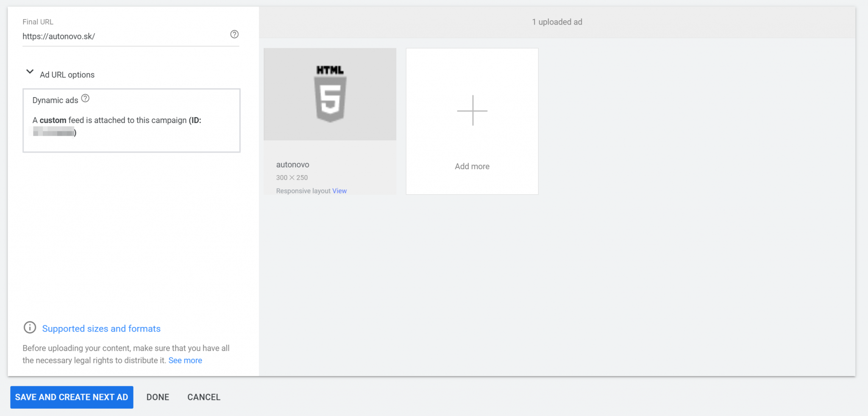This screenshot has width=868, height=416.
Task: Click the Done button
Action: 158,397
